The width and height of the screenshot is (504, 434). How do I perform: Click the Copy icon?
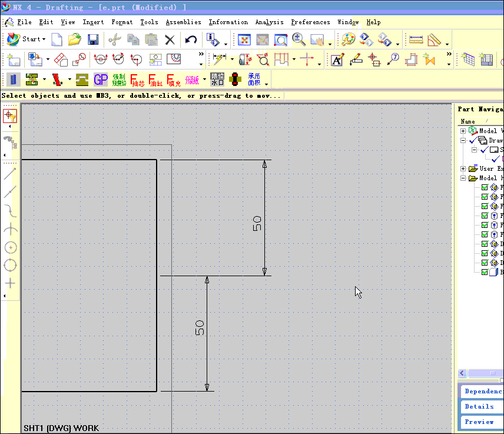coord(133,40)
